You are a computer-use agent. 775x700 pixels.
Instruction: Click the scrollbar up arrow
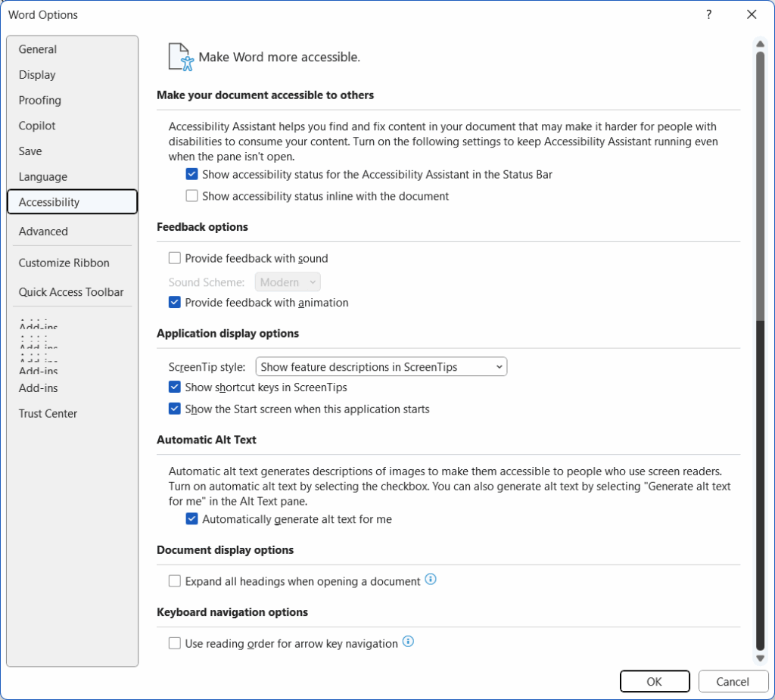(761, 44)
